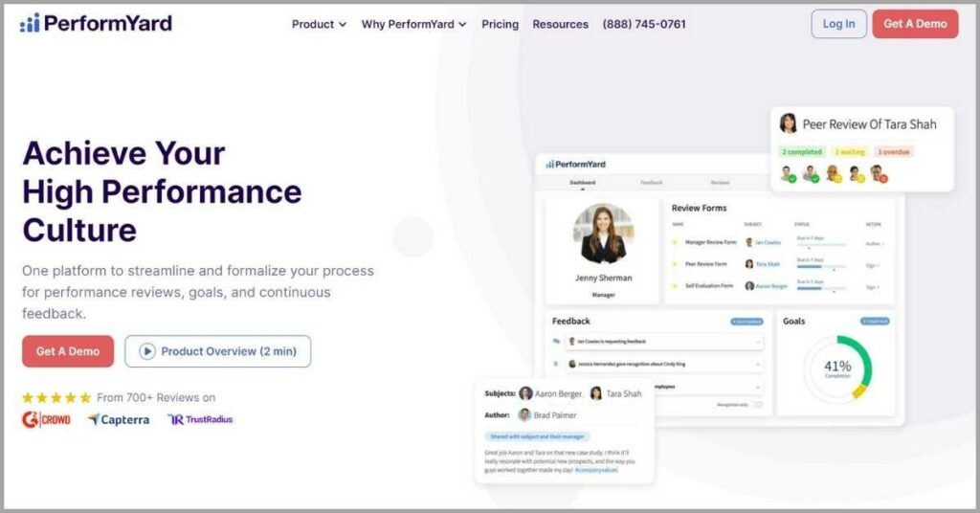
Task: Click Aaron Berger's avatar beside Subjects label
Action: point(525,393)
